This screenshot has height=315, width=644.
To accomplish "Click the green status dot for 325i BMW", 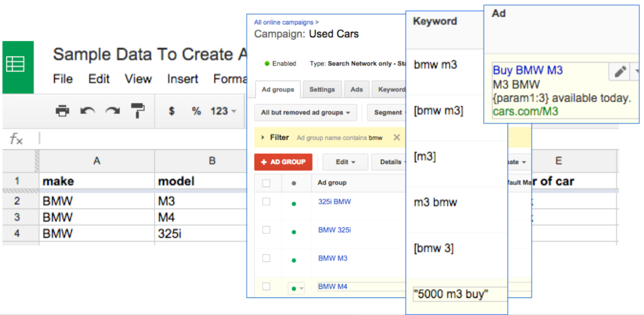I will click(x=294, y=204).
